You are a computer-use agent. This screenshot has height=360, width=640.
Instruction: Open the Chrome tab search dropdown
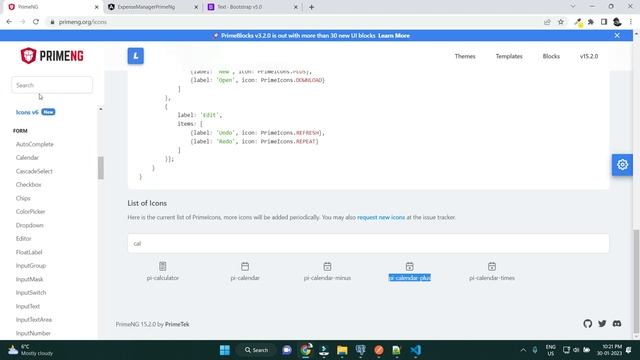(x=573, y=7)
